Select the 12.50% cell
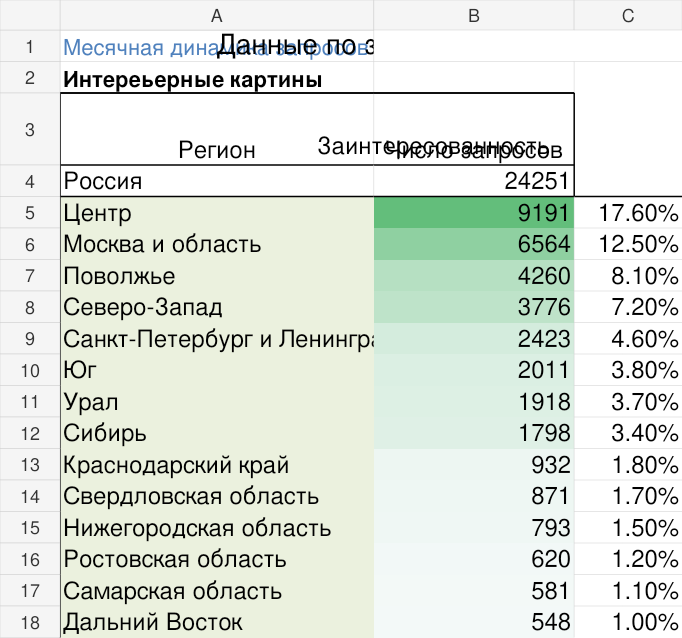Screen dimensions: 682x638 pos(628,244)
